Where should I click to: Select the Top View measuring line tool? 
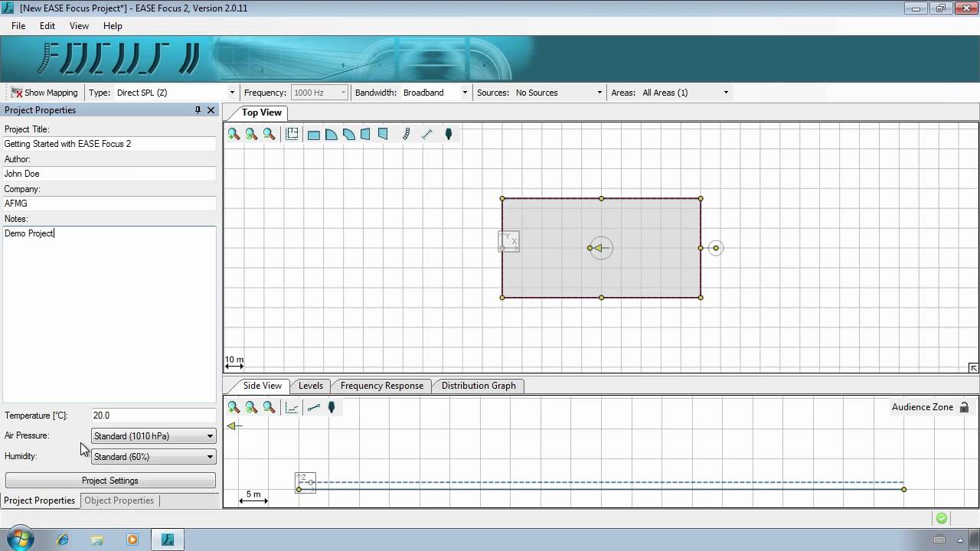(427, 134)
